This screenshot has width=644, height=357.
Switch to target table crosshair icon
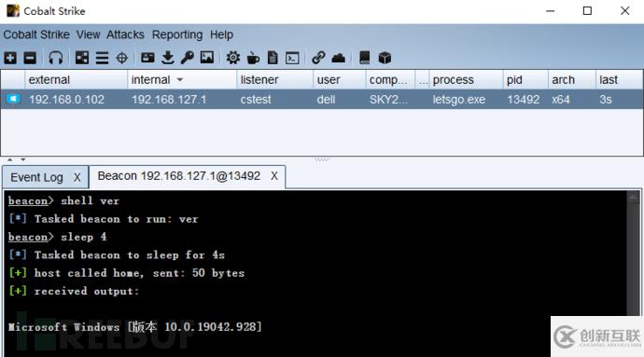122,58
